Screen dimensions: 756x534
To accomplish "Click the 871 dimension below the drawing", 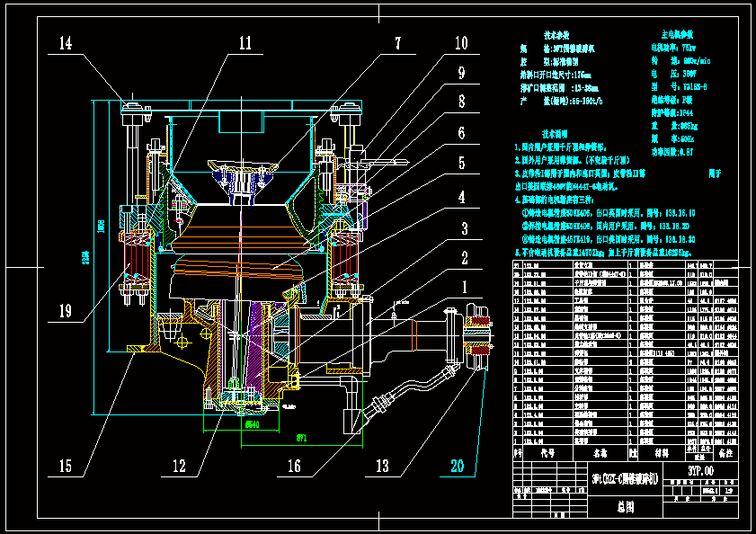I will 300,436.
